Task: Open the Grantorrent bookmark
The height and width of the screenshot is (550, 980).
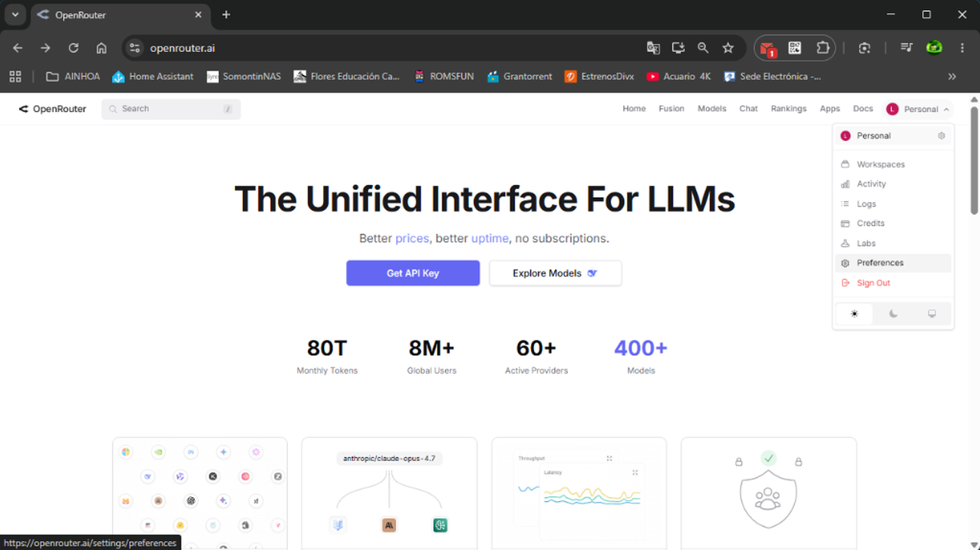Action: point(520,77)
